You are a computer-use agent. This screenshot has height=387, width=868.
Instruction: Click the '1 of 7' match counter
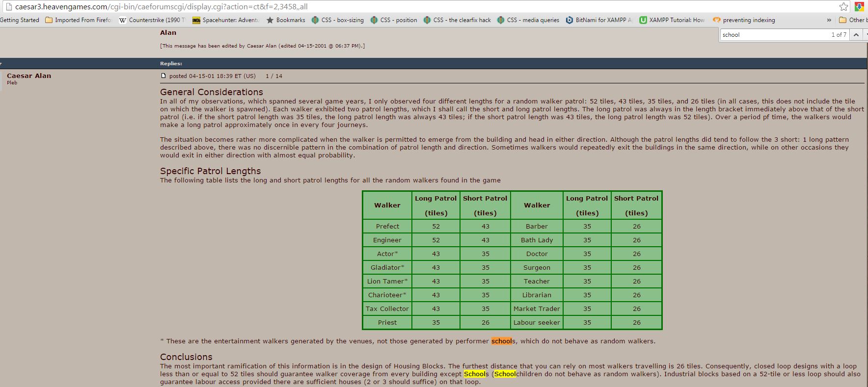[x=839, y=35]
